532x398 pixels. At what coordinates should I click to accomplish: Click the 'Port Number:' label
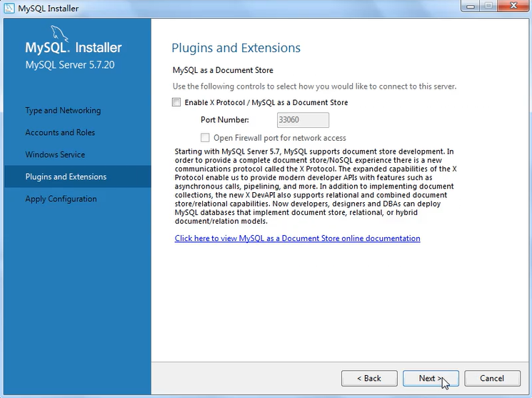(x=225, y=120)
